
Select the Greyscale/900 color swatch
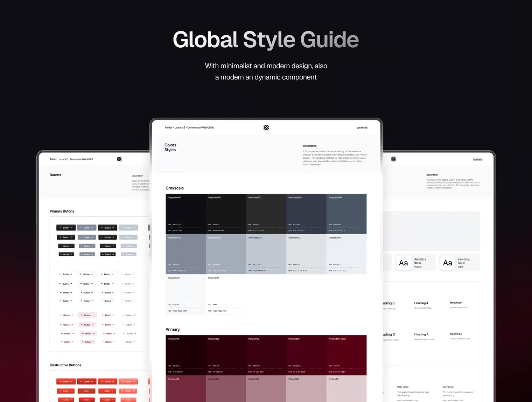click(x=185, y=214)
